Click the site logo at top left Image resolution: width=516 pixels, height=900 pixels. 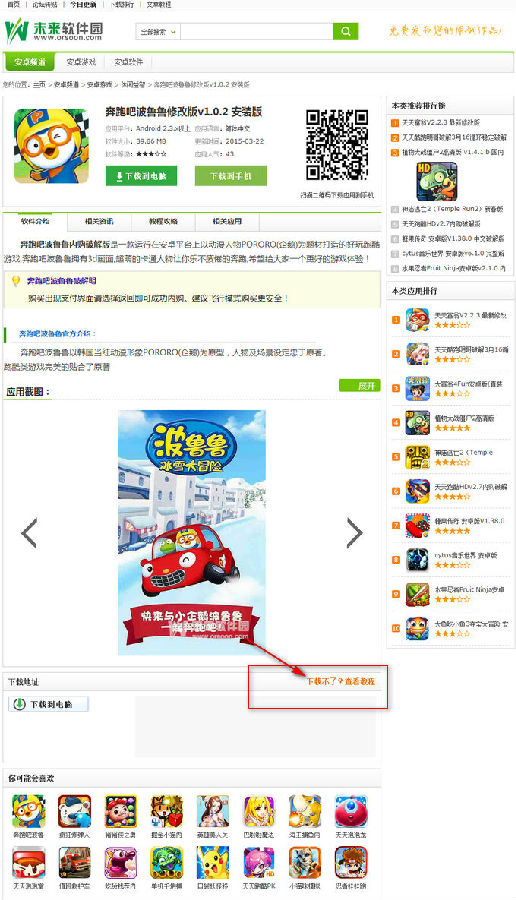(x=54, y=31)
